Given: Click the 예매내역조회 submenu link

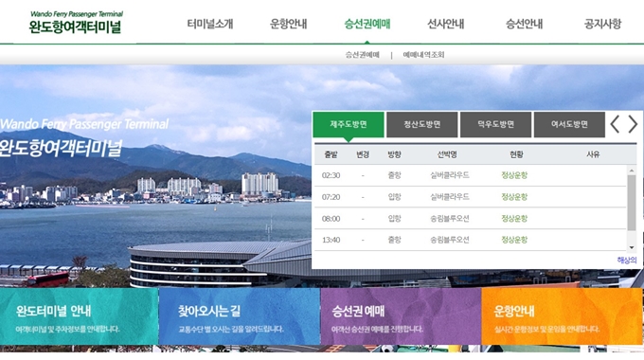Looking at the screenshot, I should click(423, 55).
